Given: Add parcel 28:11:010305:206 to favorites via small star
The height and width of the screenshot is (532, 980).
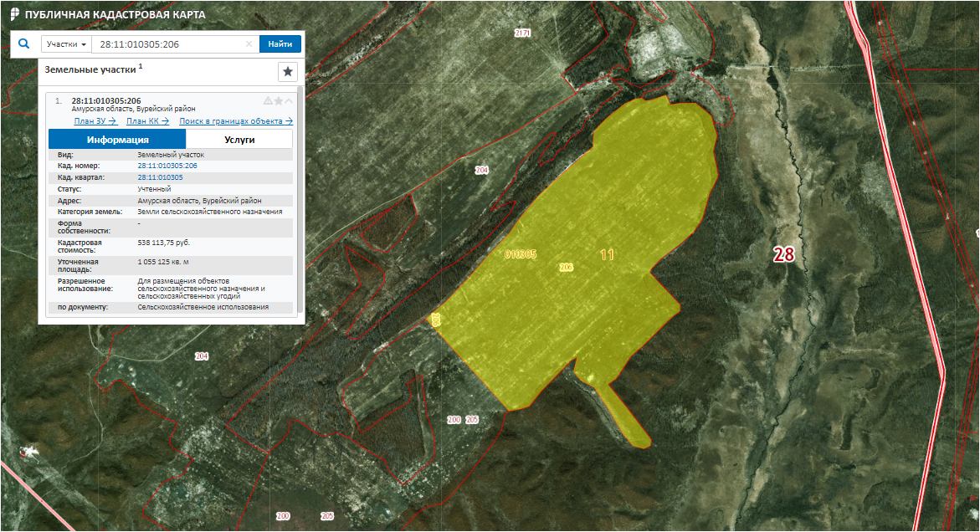Looking at the screenshot, I should [278, 100].
